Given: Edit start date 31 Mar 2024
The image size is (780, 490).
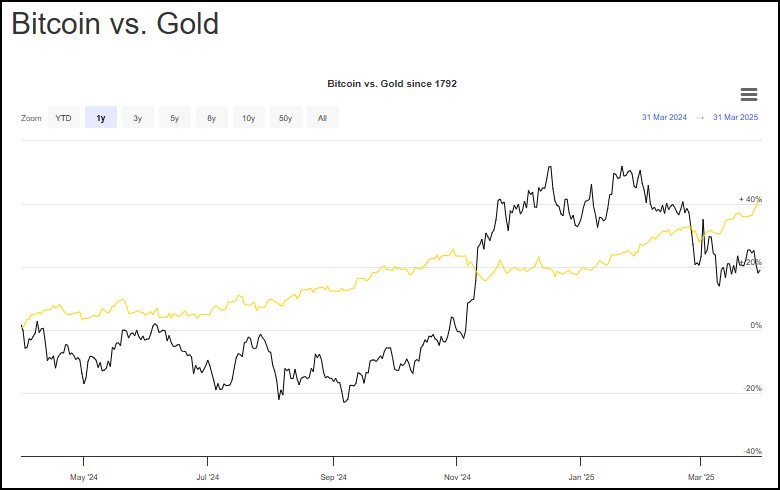Looking at the screenshot, I should pyautogui.click(x=664, y=118).
